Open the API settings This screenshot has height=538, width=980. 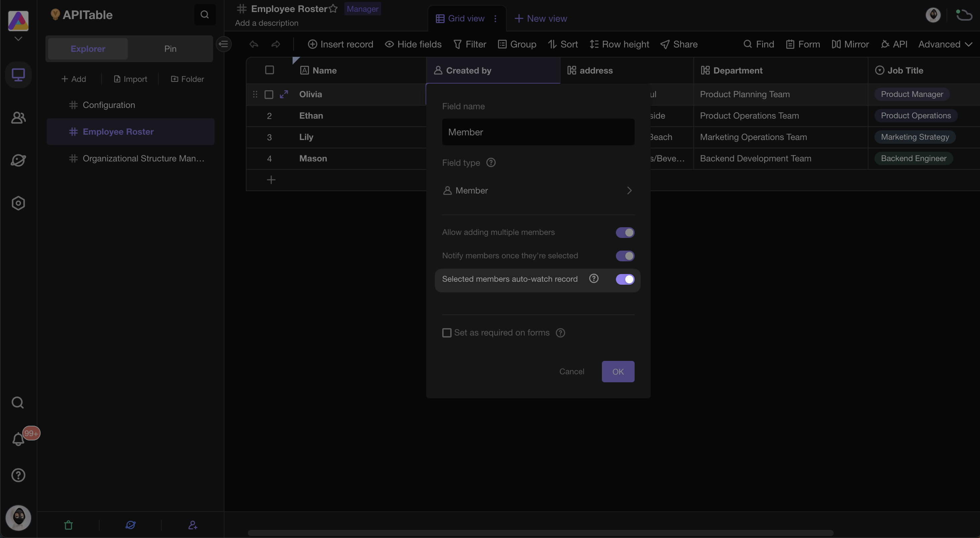900,44
